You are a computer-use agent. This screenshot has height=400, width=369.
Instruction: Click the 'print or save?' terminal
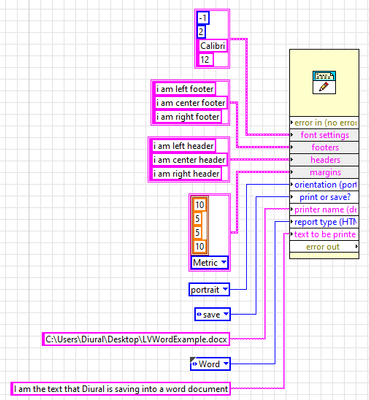[x=324, y=197]
